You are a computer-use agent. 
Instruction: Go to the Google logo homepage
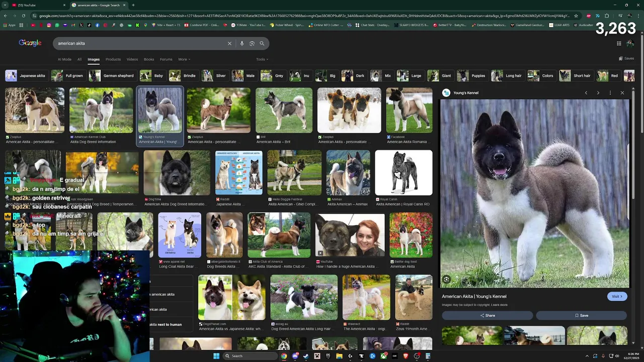coord(30,43)
